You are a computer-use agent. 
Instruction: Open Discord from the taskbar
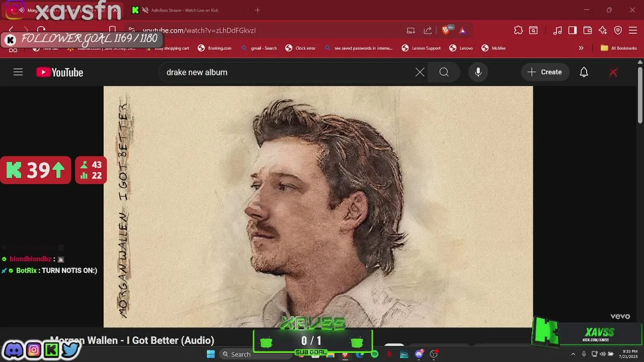point(419,354)
